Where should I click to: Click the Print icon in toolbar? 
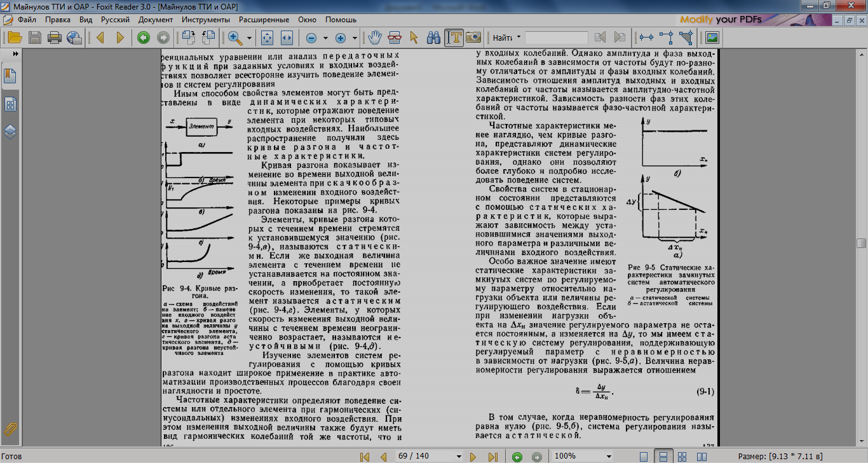[x=55, y=38]
